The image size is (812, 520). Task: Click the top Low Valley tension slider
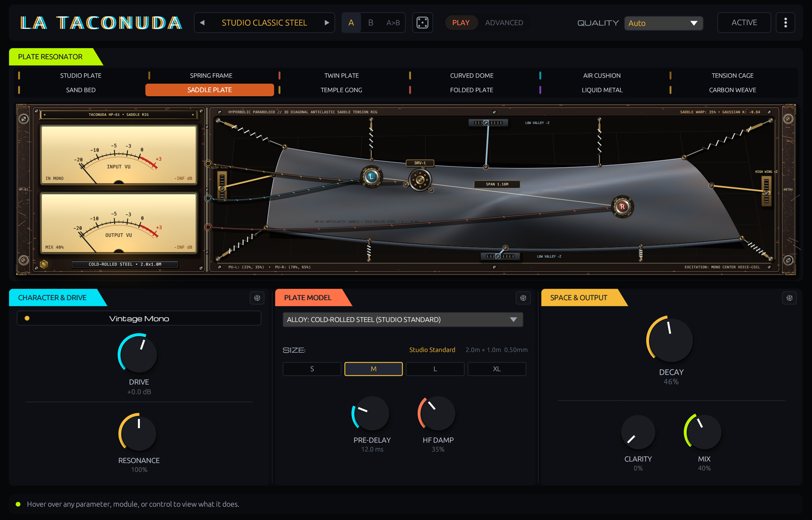pyautogui.click(x=488, y=123)
